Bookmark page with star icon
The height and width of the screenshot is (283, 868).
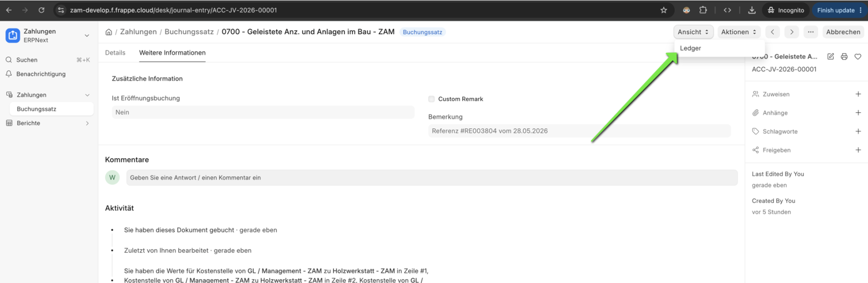point(664,10)
